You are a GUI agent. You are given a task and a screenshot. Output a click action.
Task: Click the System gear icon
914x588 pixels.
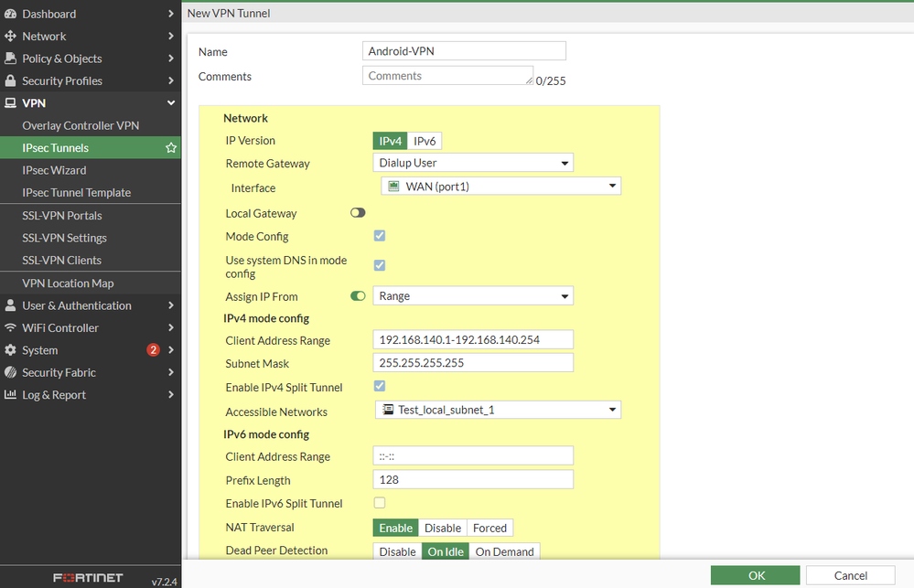click(x=10, y=349)
